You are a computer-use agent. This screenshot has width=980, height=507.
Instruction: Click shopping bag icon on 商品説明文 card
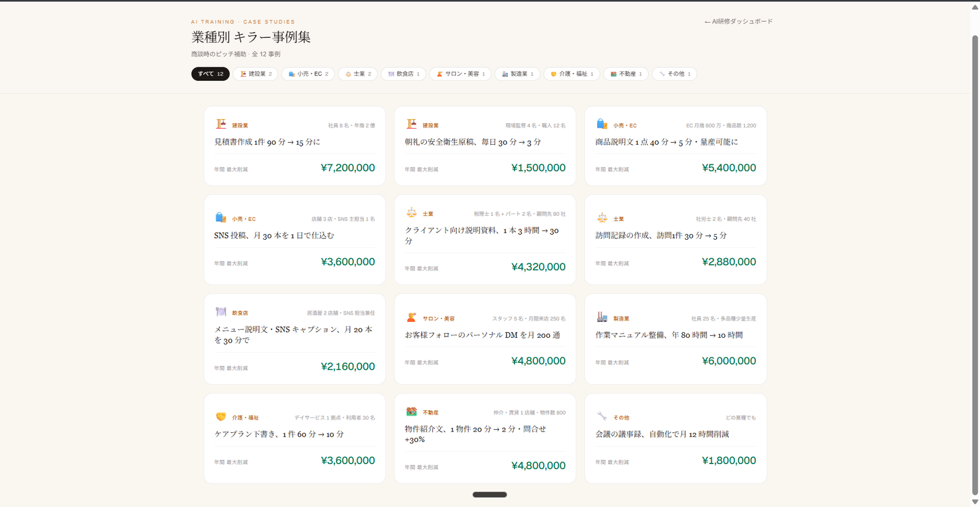[x=601, y=124]
